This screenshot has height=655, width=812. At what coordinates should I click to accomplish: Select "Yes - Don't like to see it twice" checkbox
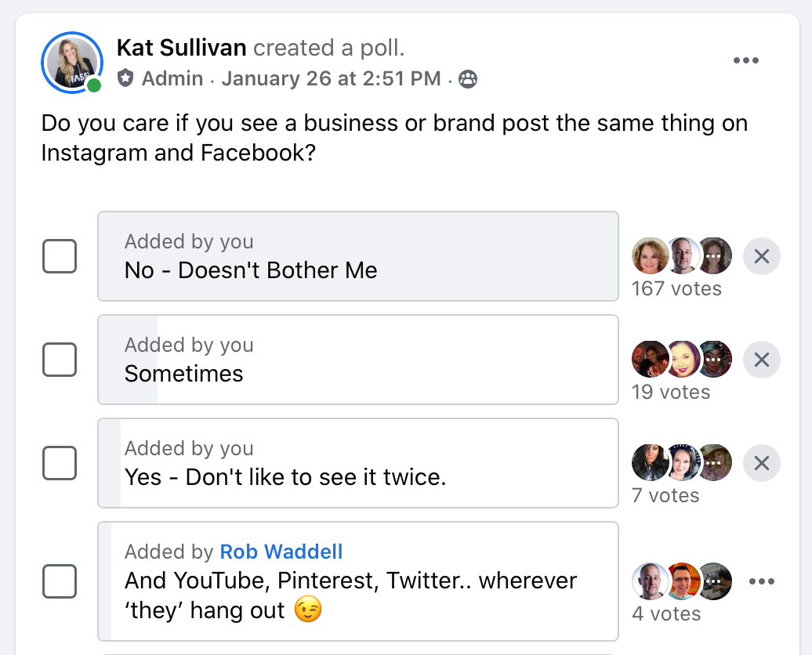pyautogui.click(x=60, y=463)
